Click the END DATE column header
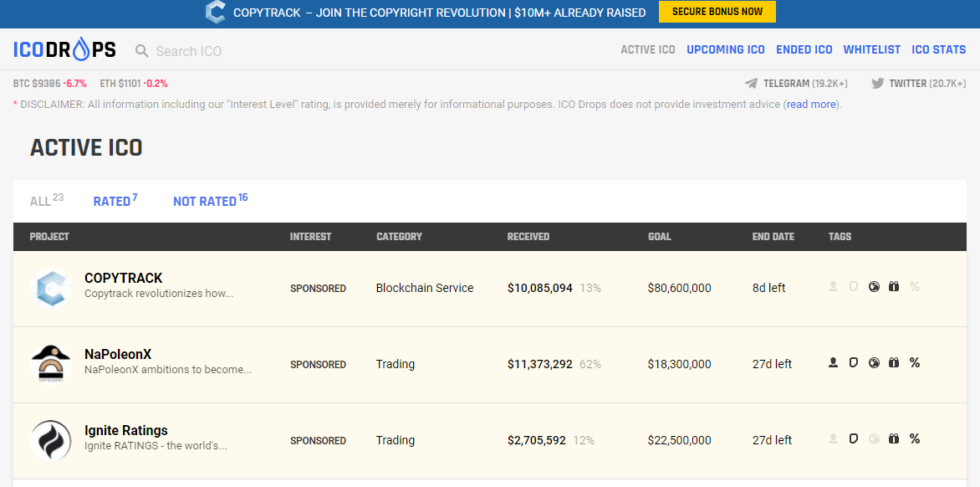This screenshot has height=487, width=980. [x=773, y=236]
